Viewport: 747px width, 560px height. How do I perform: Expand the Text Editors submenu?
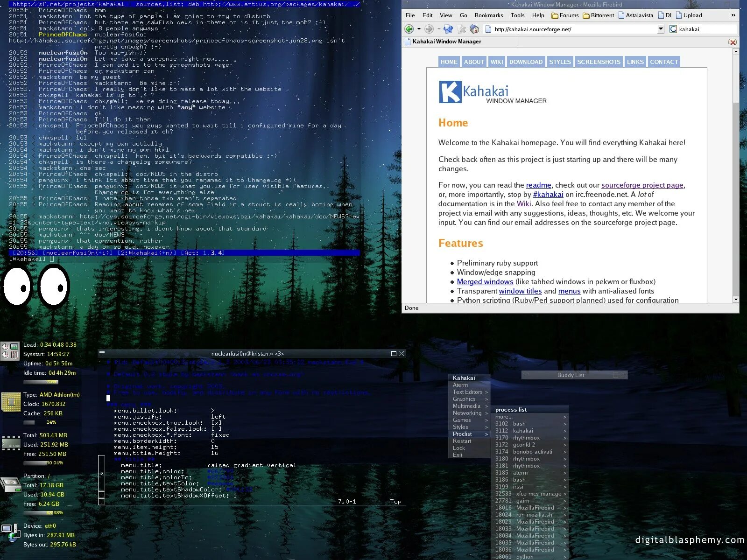470,392
